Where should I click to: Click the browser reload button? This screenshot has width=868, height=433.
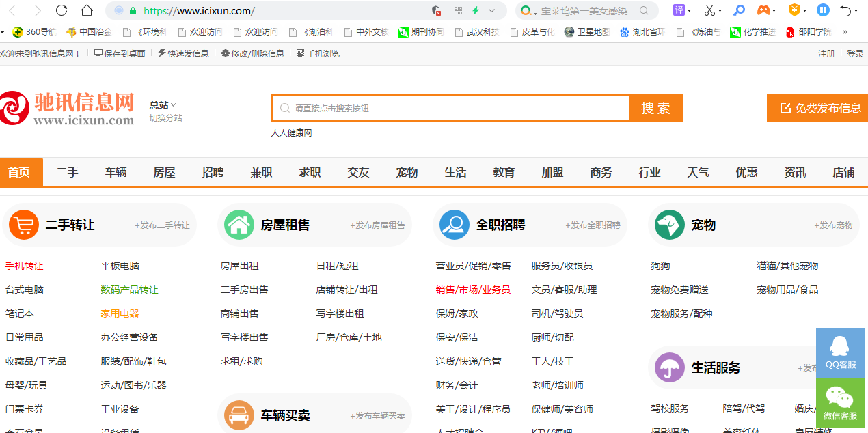[62, 10]
